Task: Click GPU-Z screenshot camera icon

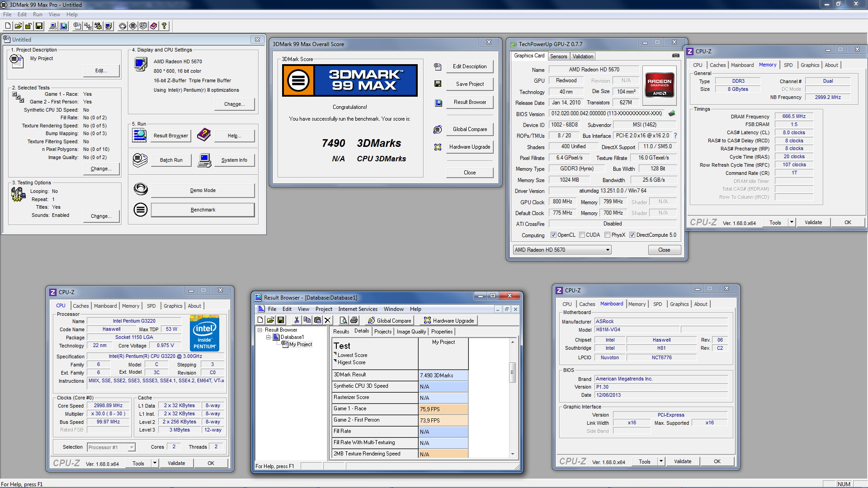Action: click(675, 56)
